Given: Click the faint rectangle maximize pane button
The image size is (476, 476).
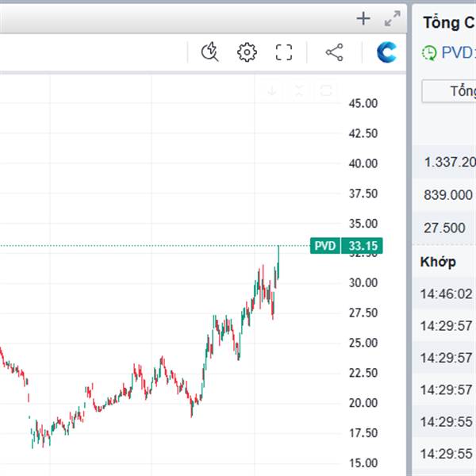Looking at the screenshot, I should click(325, 90).
